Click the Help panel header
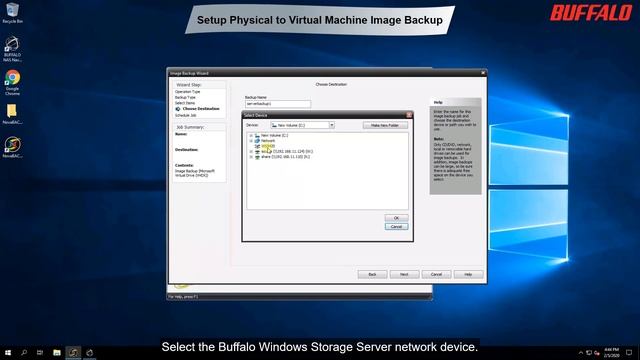 (x=455, y=102)
